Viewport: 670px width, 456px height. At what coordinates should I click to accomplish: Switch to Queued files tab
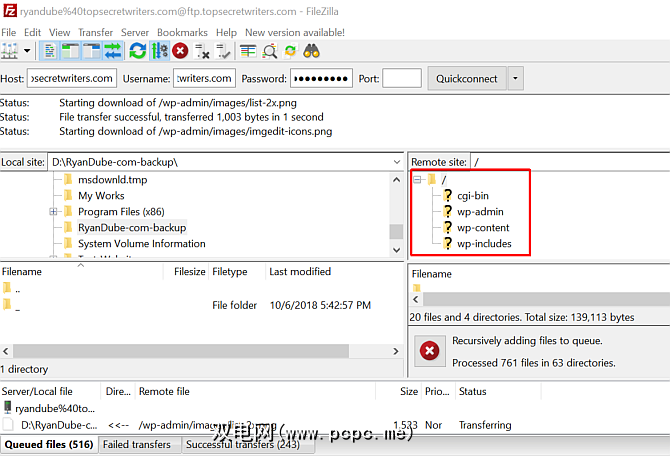(49, 444)
